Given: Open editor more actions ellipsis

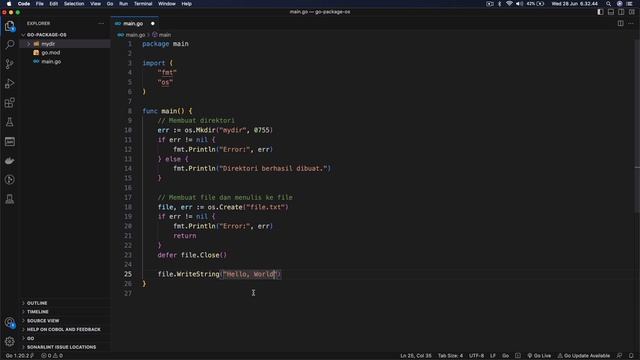Looking at the screenshot, I should (631, 24).
